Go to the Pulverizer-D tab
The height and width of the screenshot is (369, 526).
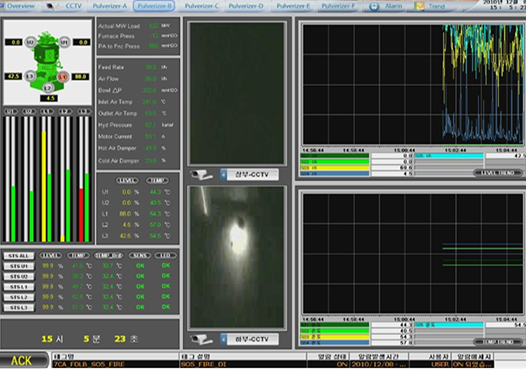tap(246, 6)
